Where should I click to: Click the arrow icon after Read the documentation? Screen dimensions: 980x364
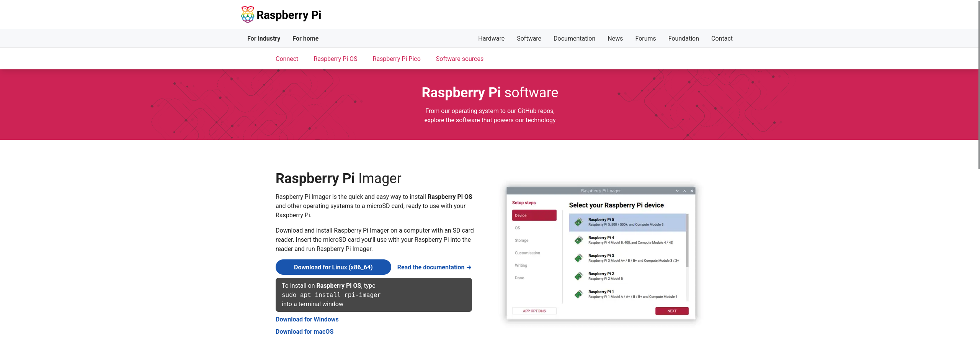469,267
